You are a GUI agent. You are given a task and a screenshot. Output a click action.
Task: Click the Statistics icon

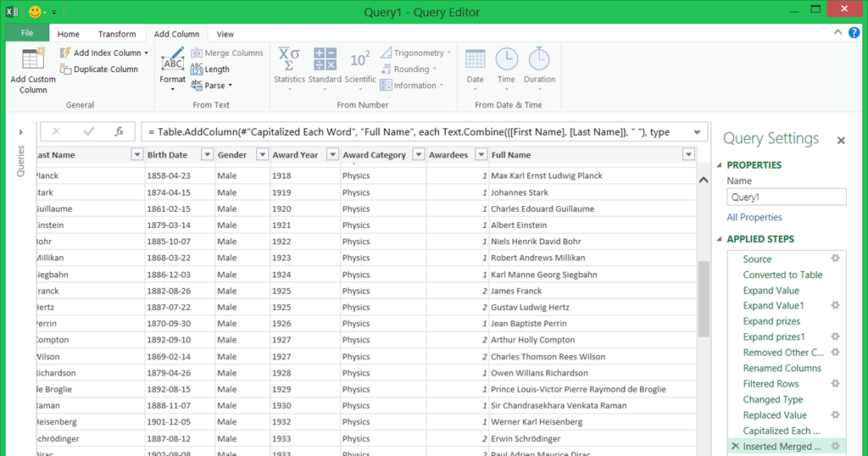click(289, 59)
